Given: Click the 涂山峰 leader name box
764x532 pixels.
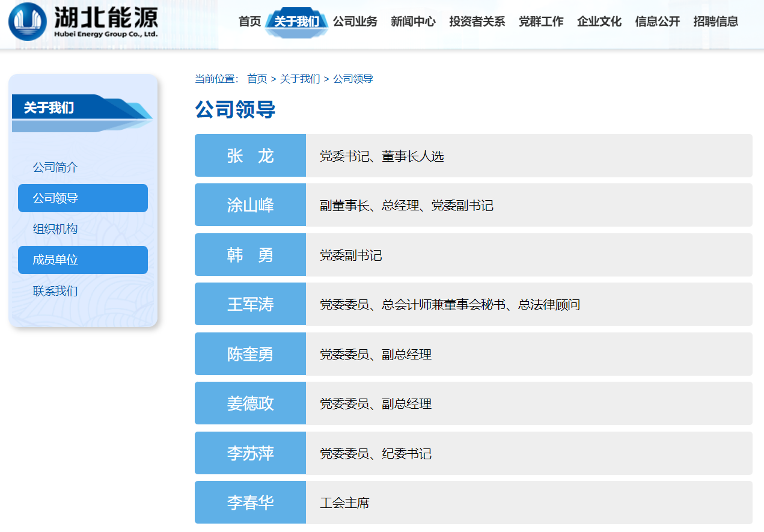Looking at the screenshot, I should coord(250,205).
